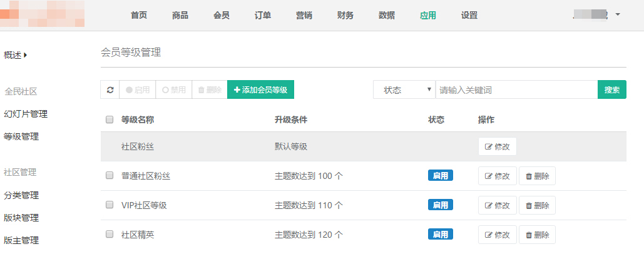The image size is (644, 259).
Task: Click the keyword search input field
Action: 516,90
